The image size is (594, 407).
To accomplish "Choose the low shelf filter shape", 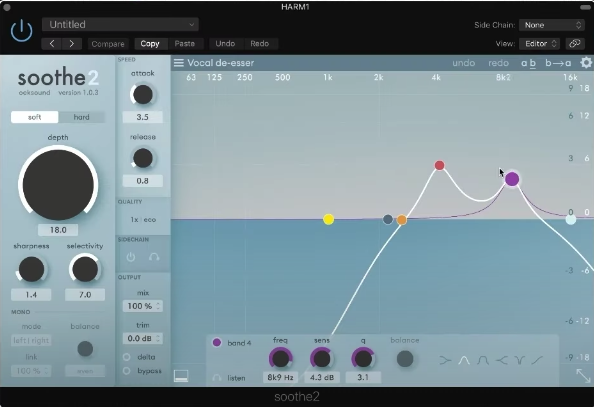I will 446,360.
